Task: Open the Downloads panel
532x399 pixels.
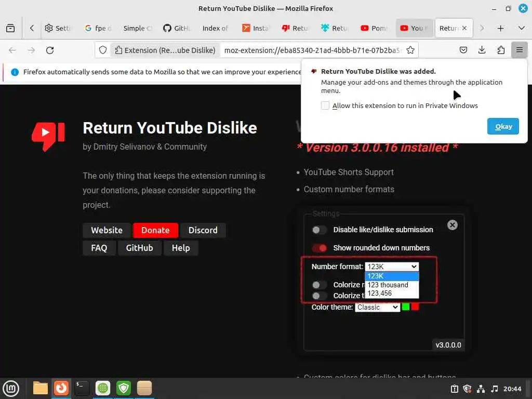Action: (482, 50)
